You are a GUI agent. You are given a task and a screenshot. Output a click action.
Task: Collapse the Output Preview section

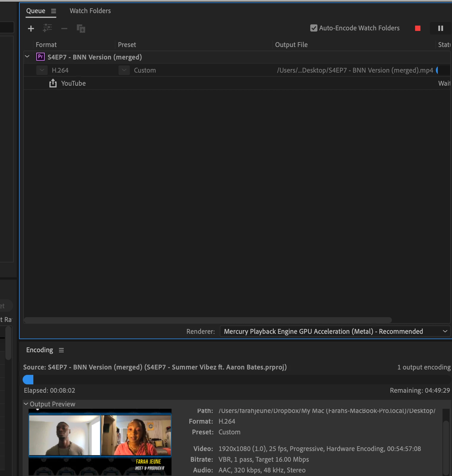tap(26, 404)
